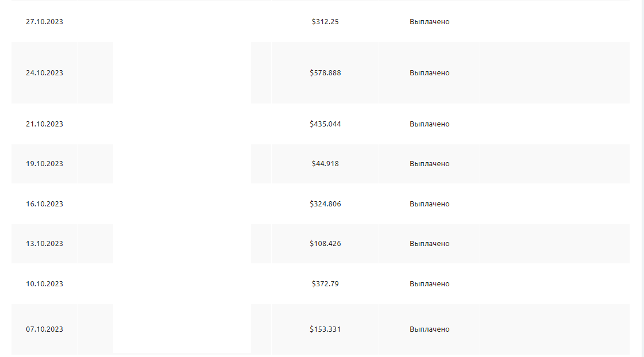
Task: Click Выплачено status in the 19.10.2023 row
Action: (x=429, y=164)
